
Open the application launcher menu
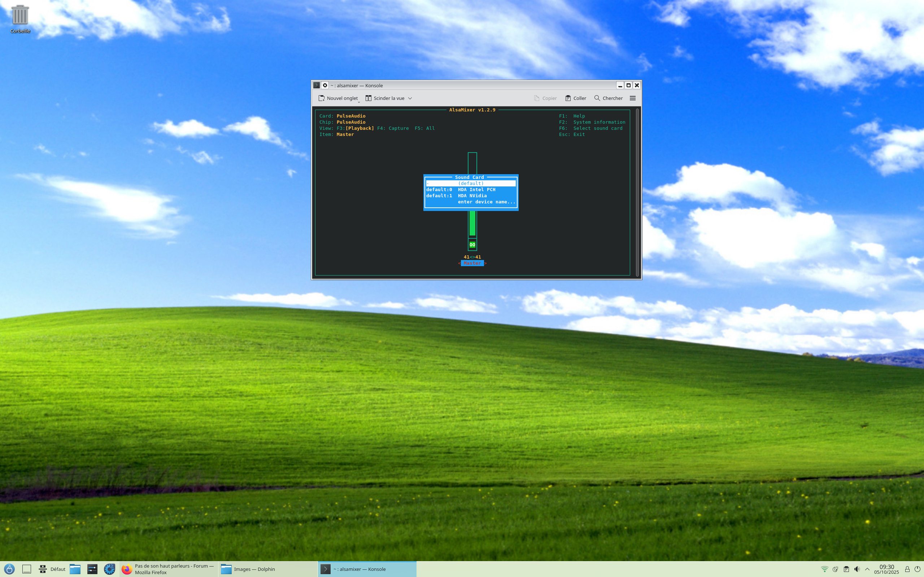(x=9, y=569)
